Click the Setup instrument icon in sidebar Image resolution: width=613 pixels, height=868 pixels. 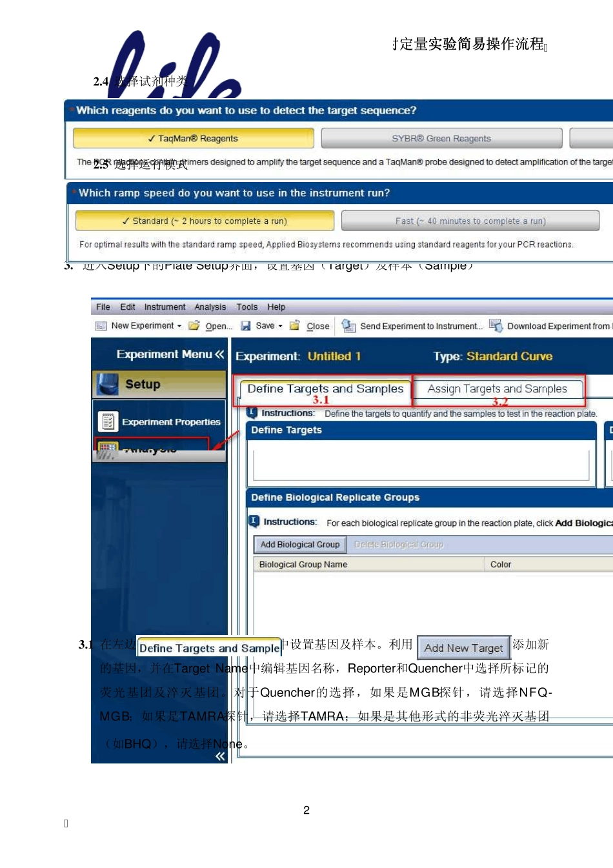(x=108, y=384)
